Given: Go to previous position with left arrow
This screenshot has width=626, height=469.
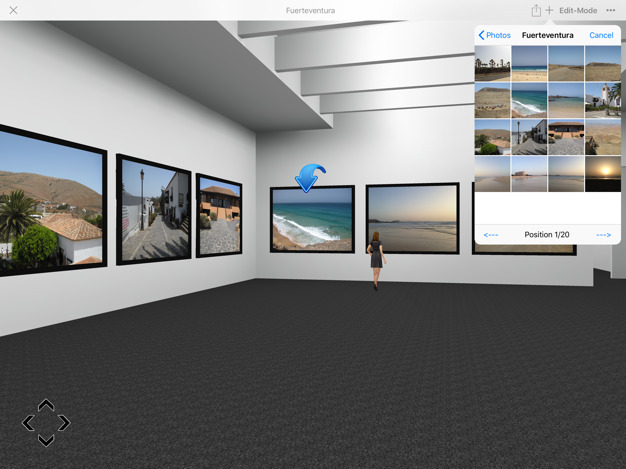Looking at the screenshot, I should (491, 235).
